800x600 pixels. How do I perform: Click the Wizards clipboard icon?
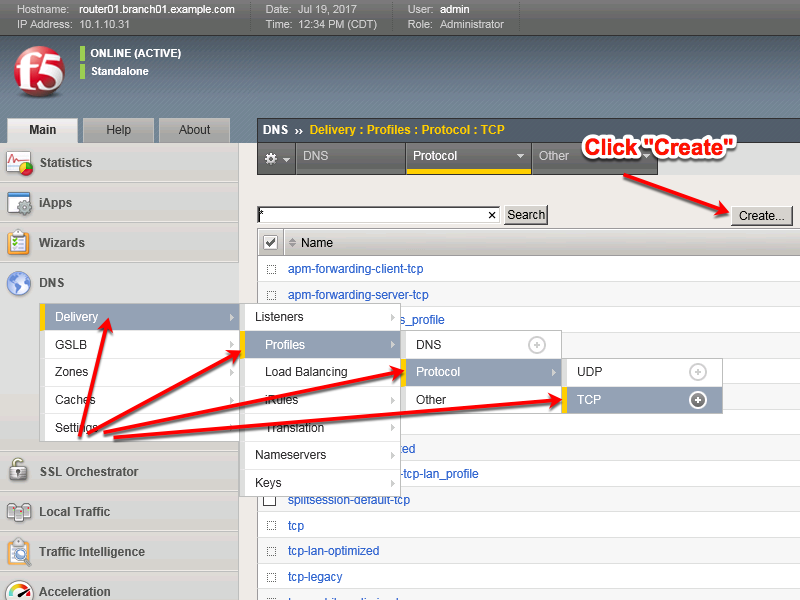click(x=18, y=242)
